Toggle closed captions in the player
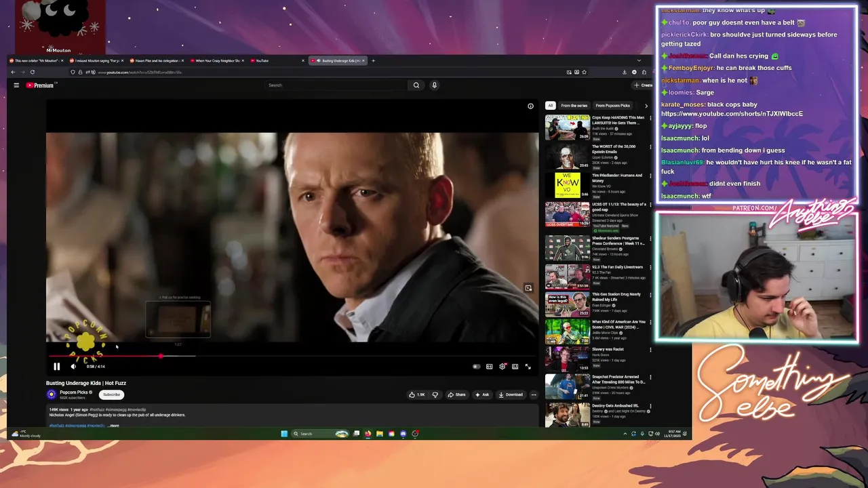This screenshot has width=868, height=488. pos(489,367)
